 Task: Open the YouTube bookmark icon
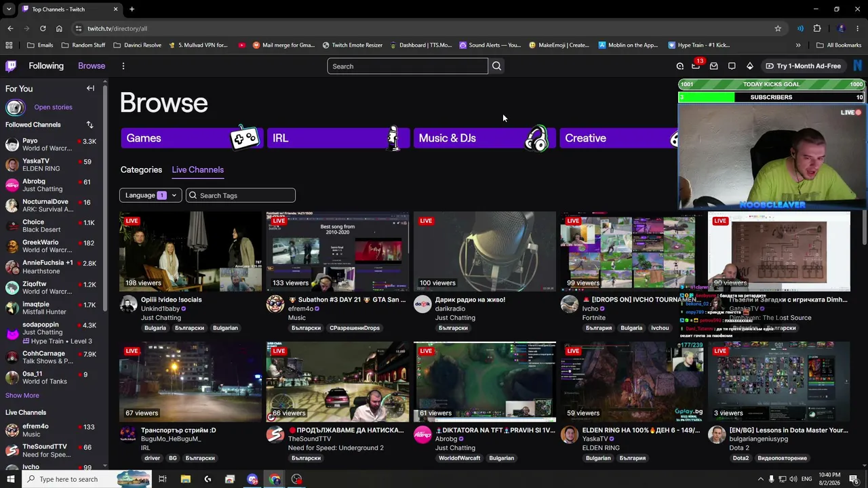pos(242,45)
